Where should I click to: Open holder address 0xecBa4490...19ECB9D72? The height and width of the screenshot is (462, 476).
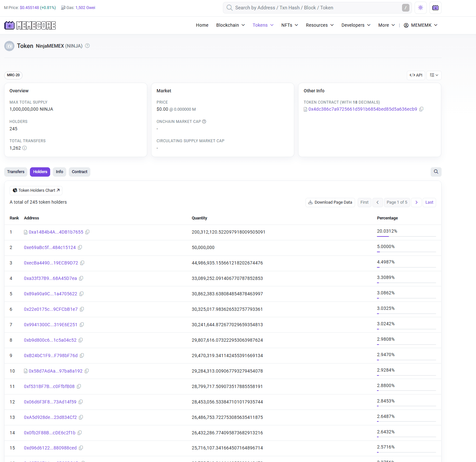(x=51, y=263)
